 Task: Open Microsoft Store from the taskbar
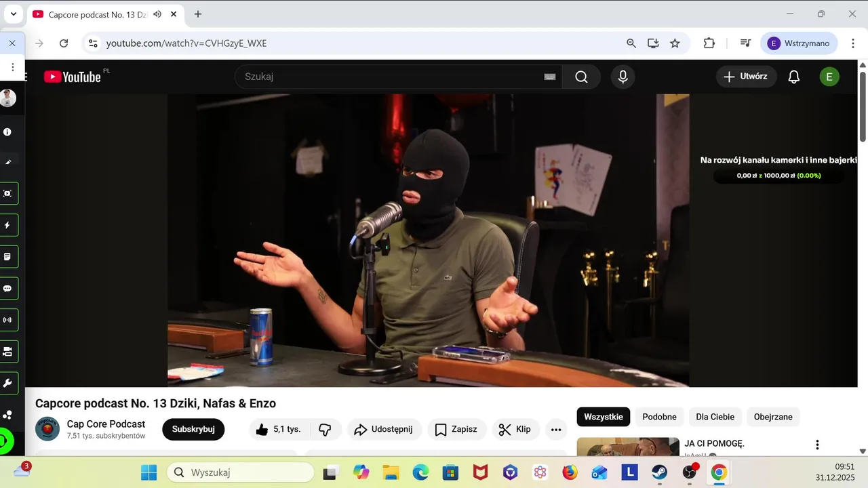(450, 472)
